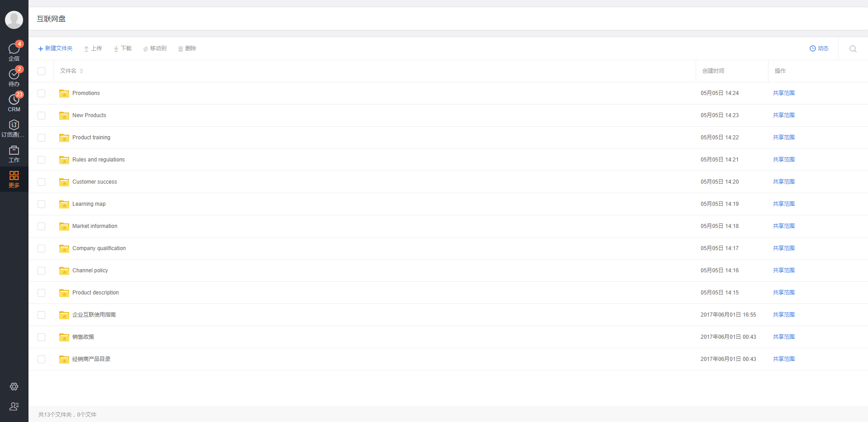Open the 动态 activity link
The image size is (868, 422).
[819, 48]
